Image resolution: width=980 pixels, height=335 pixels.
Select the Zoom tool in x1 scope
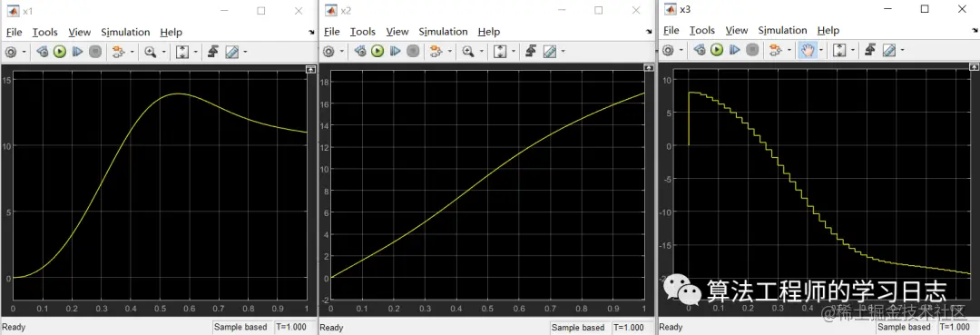coord(150,52)
